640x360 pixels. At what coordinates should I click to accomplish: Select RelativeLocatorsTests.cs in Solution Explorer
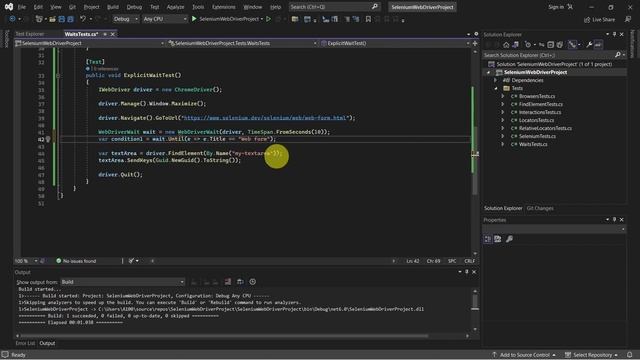click(545, 129)
